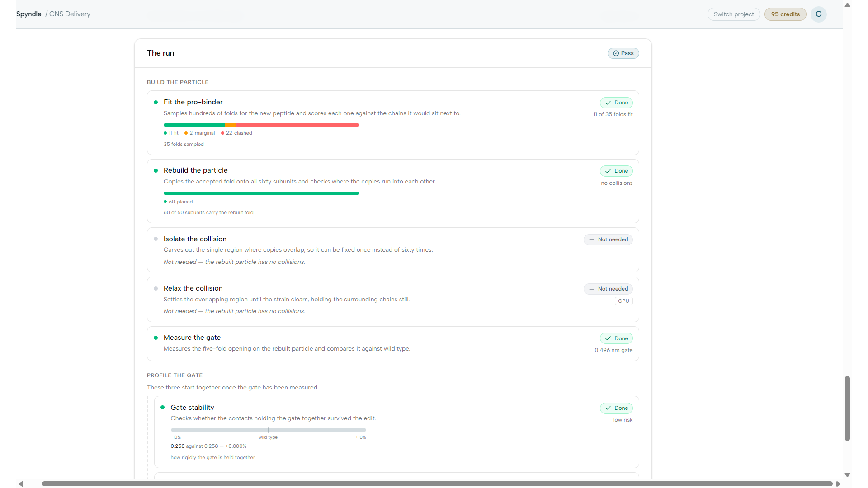Click the 60 placed progress bar
This screenshot has width=868, height=488.
tap(261, 193)
